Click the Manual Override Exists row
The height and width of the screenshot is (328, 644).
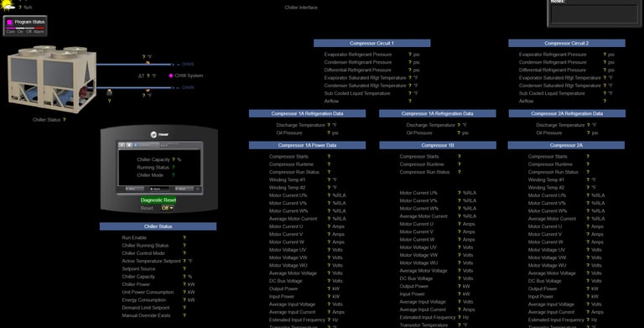tap(154, 315)
